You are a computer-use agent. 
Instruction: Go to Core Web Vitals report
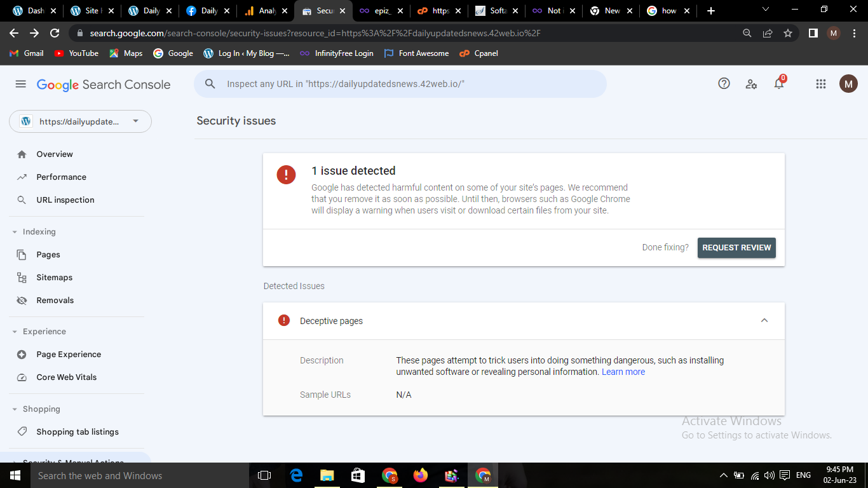pyautogui.click(x=66, y=377)
